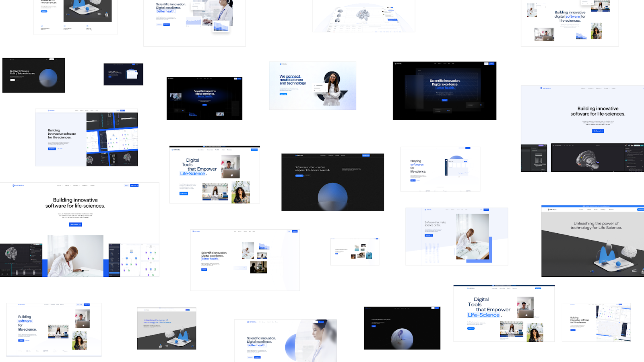Click Metacell logo in the lavender 'Building innovative software' mockup

coord(545,88)
